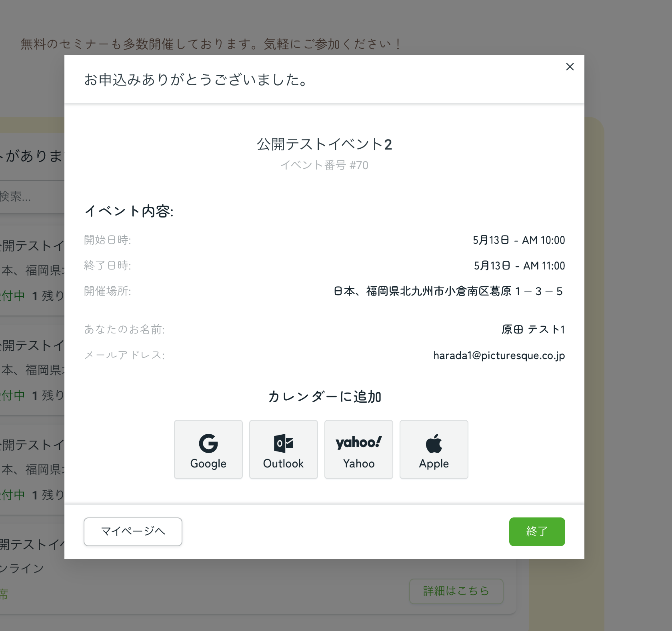Viewport: 672px width, 631px height.
Task: Click event title 公開テストイベント2
Action: (x=324, y=144)
